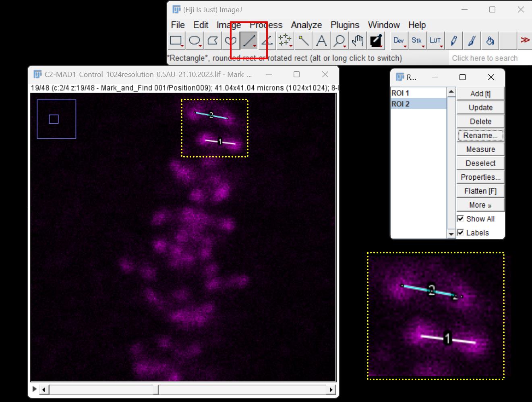The image size is (532, 402).
Task: Select ROI 1 in the list
Action: point(400,93)
